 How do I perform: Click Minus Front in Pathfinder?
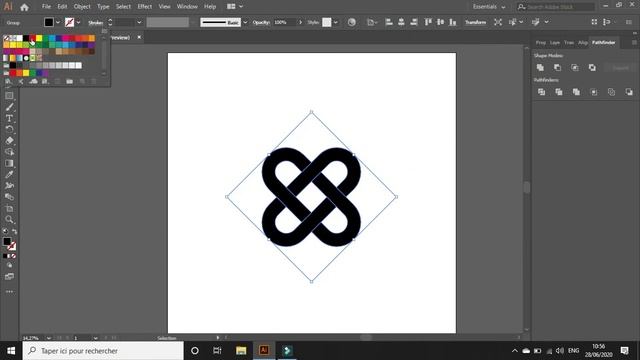pos(558,68)
